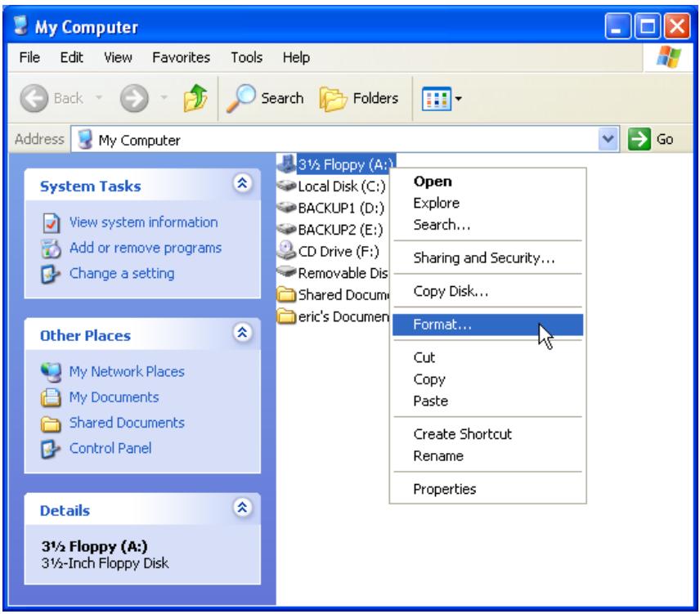Click the Windows flag logo

tap(669, 56)
